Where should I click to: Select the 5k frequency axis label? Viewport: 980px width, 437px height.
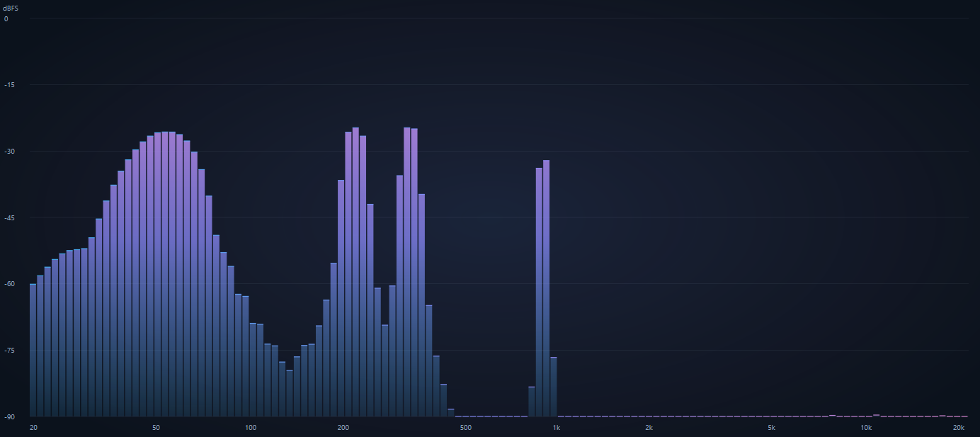click(771, 428)
